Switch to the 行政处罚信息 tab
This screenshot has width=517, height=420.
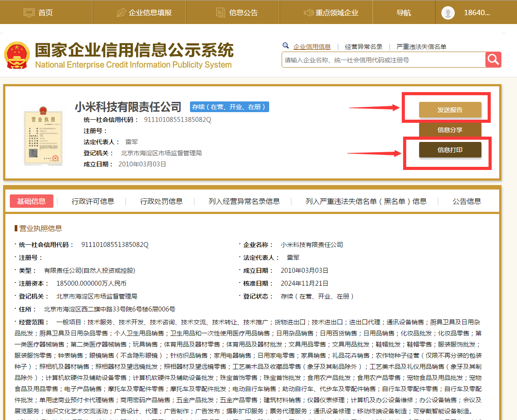(162, 201)
